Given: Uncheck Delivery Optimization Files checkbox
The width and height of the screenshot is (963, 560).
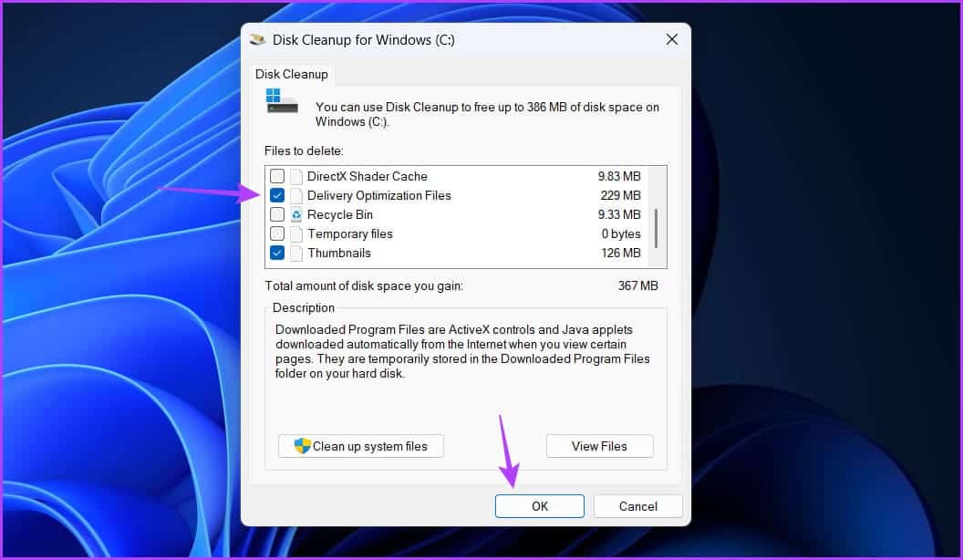Looking at the screenshot, I should click(x=277, y=195).
